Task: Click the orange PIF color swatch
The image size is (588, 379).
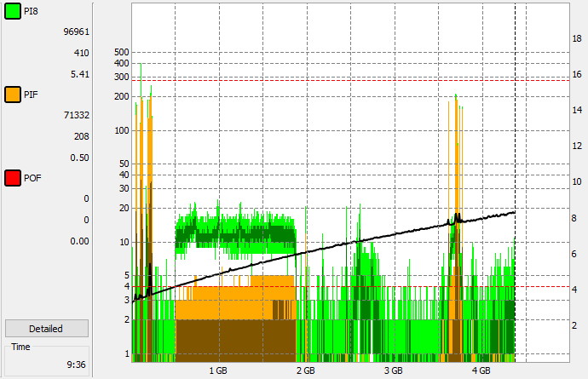Action: pyautogui.click(x=13, y=95)
